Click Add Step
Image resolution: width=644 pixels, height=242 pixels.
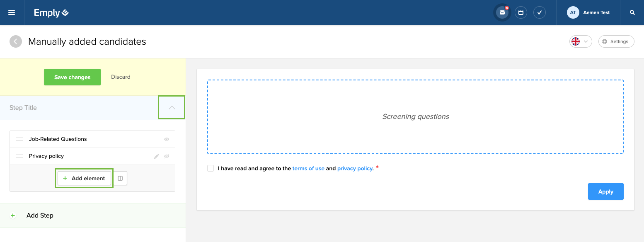tap(40, 215)
